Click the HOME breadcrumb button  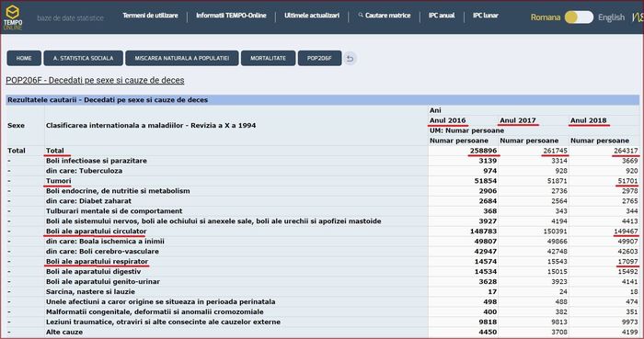[x=24, y=58]
